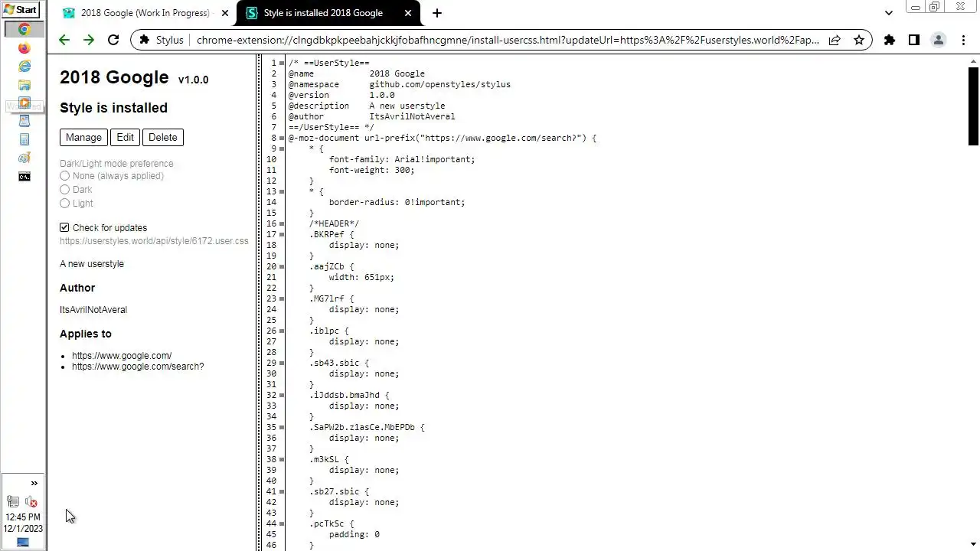This screenshot has height=551, width=980.
Task: Close the 'Style is installed 2018 Google' tab
Action: [x=407, y=13]
